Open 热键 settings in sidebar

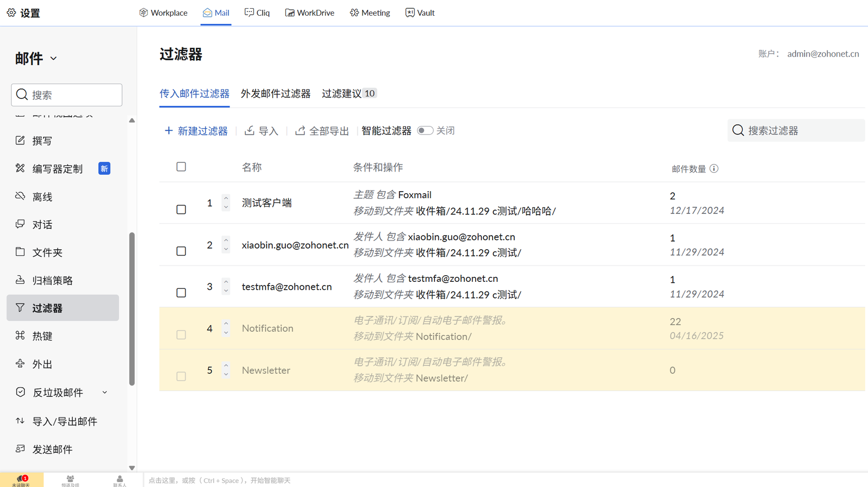click(x=63, y=336)
